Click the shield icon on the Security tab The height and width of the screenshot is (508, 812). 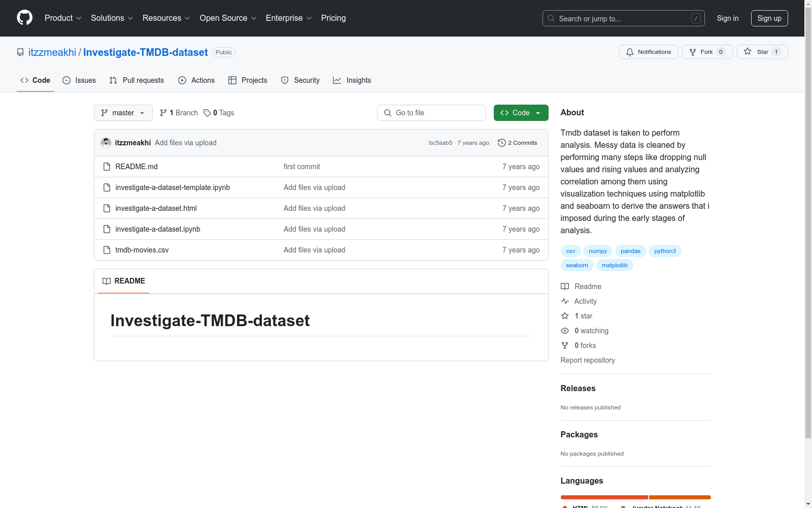[285, 80]
